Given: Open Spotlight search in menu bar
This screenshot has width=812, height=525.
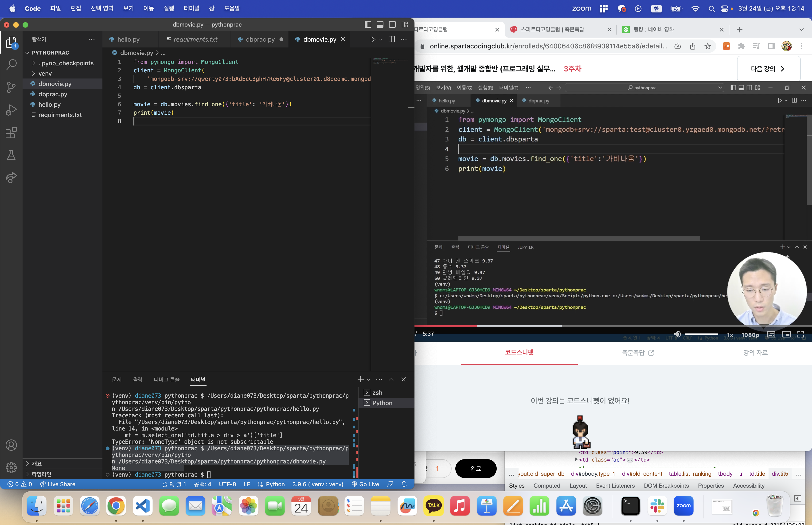Looking at the screenshot, I should [711, 8].
